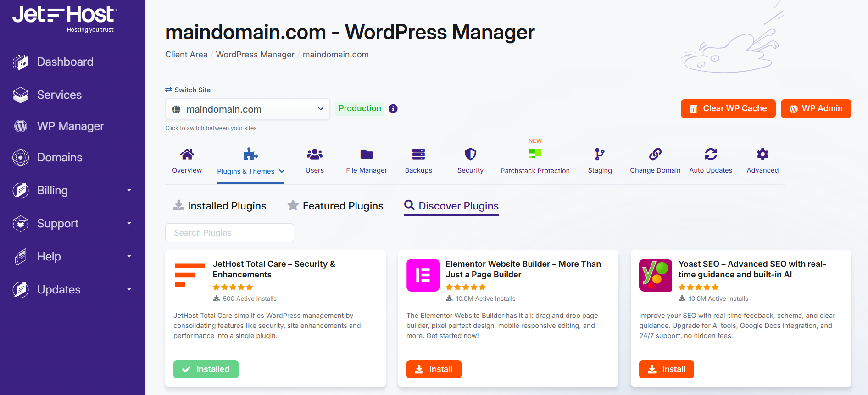Open the maindomain.com site switcher dropdown
This screenshot has height=395, width=868.
click(247, 109)
